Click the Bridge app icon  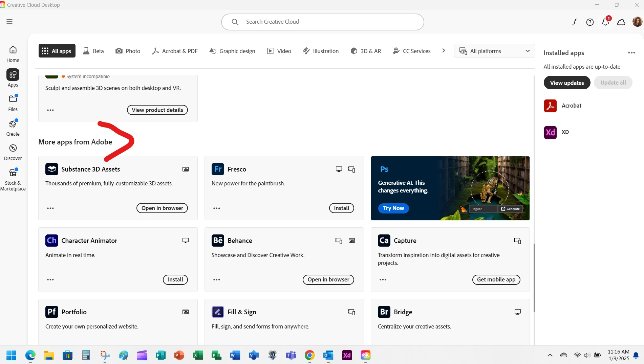point(384,312)
